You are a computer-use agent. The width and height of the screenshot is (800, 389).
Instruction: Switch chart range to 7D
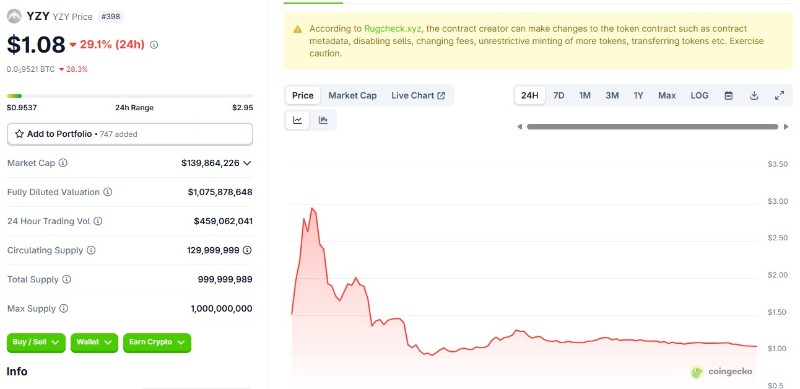559,95
